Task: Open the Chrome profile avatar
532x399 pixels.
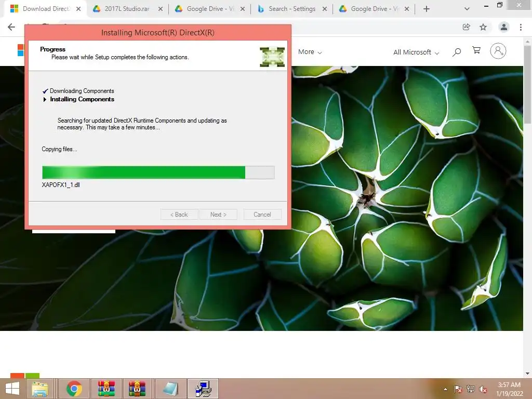Action: pos(504,27)
